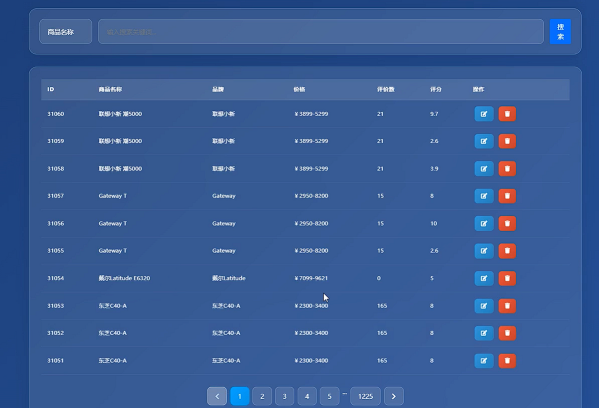Click product name 戴尔Latitude E6320
599x408 pixels.
124,278
